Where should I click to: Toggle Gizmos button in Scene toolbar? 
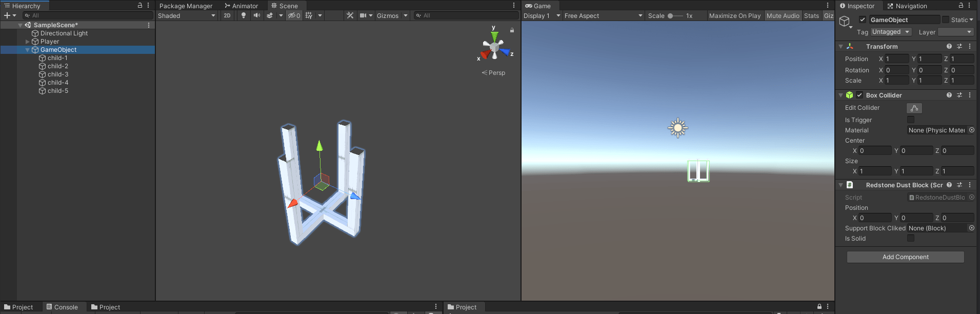tap(388, 15)
